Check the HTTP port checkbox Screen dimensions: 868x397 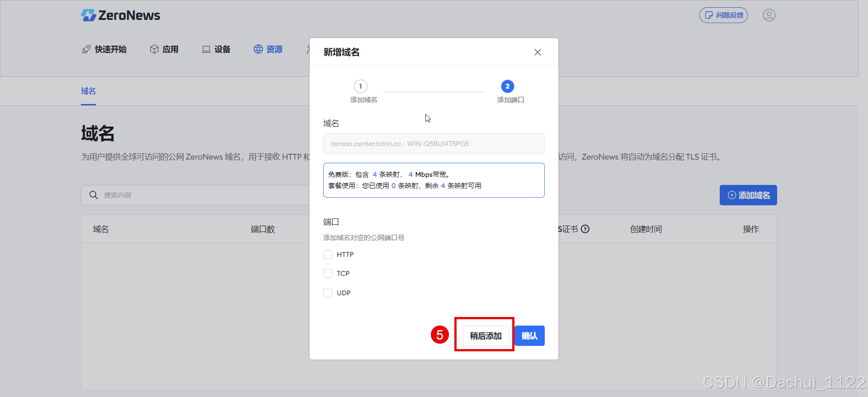[x=328, y=255]
